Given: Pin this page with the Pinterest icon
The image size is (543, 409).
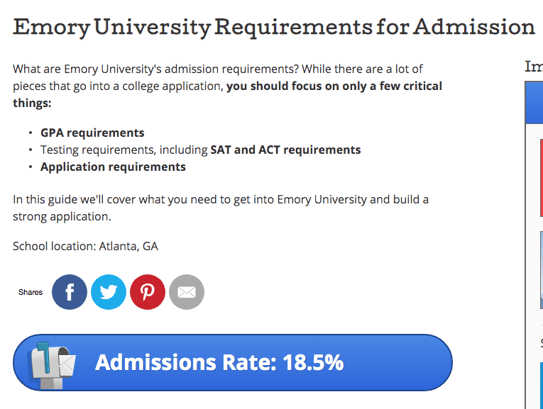Looking at the screenshot, I should coord(148,292).
